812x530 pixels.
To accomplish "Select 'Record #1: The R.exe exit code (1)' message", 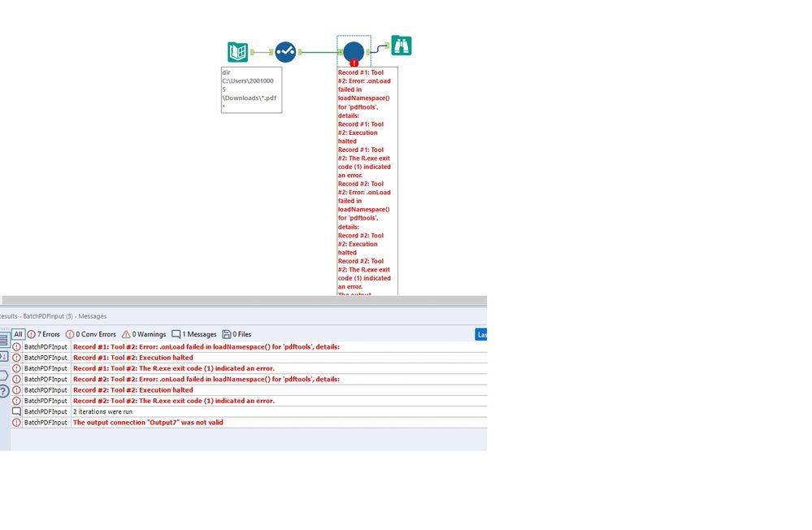I will pos(174,368).
